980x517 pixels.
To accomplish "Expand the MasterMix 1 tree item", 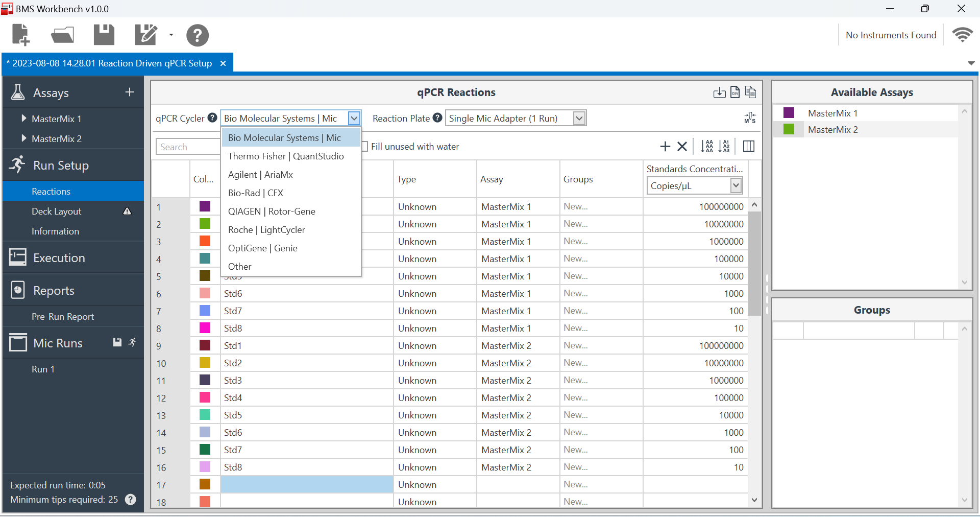I will (x=23, y=119).
